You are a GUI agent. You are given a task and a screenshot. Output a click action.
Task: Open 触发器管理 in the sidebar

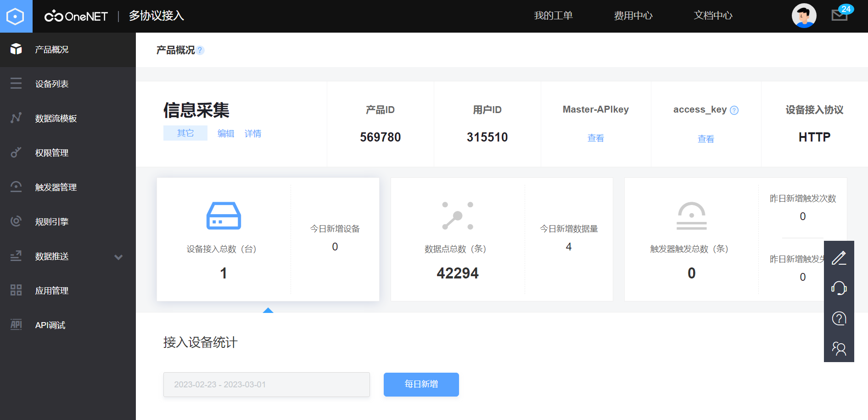[x=68, y=187]
